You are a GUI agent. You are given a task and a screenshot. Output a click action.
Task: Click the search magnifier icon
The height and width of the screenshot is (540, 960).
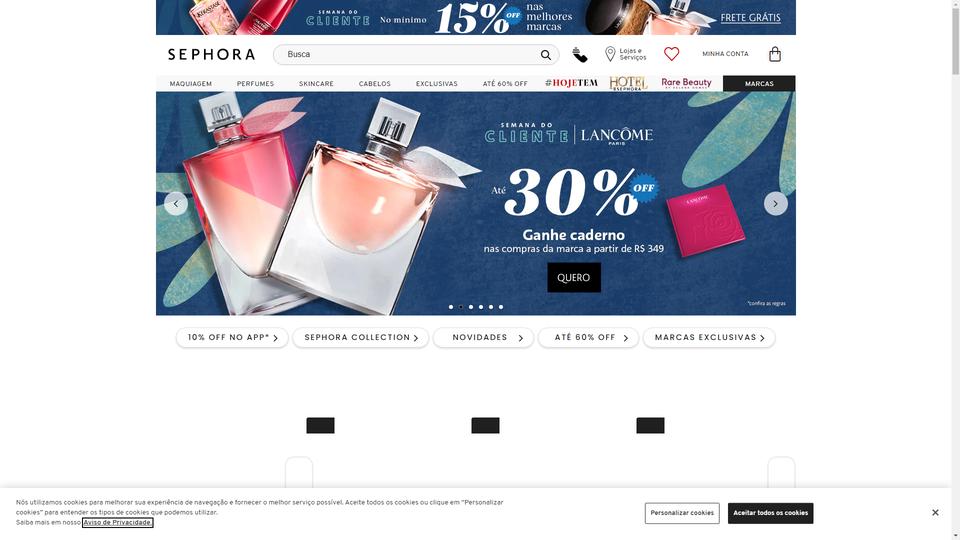click(x=546, y=54)
